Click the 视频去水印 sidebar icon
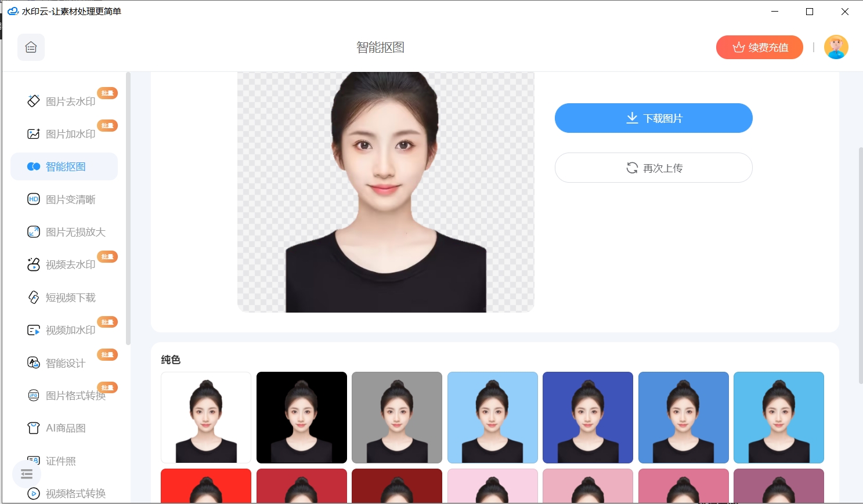 pyautogui.click(x=34, y=264)
